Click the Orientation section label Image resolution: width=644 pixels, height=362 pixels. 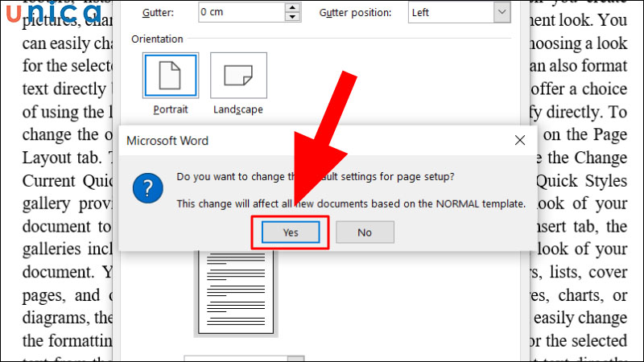[157, 39]
